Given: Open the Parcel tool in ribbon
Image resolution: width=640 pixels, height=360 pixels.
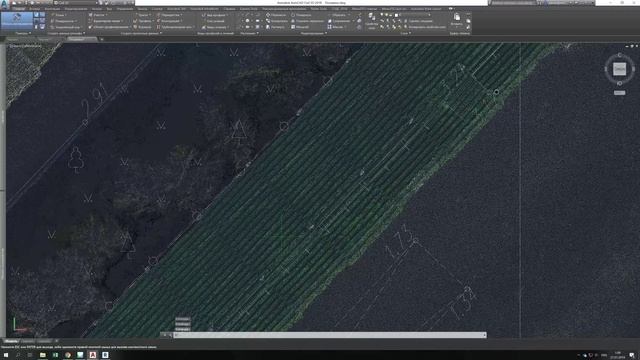Looking at the screenshot, I should (98, 15).
